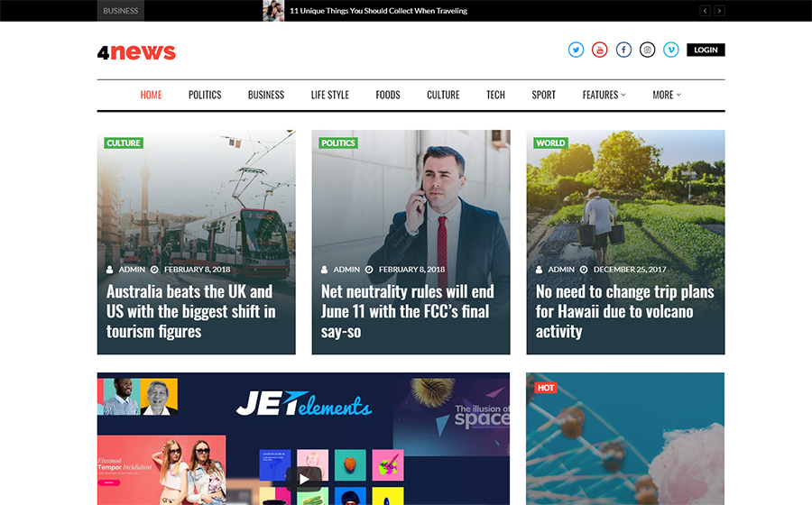Click the green WORLD tag on article
This screenshot has height=505, width=812.
point(550,142)
